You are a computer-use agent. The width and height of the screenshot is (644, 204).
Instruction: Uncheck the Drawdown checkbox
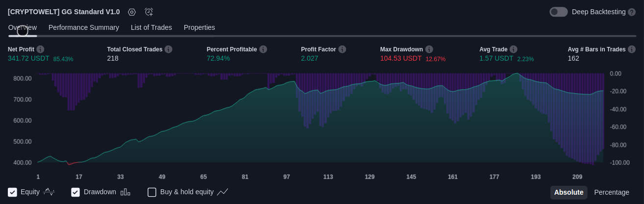pyautogui.click(x=75, y=192)
